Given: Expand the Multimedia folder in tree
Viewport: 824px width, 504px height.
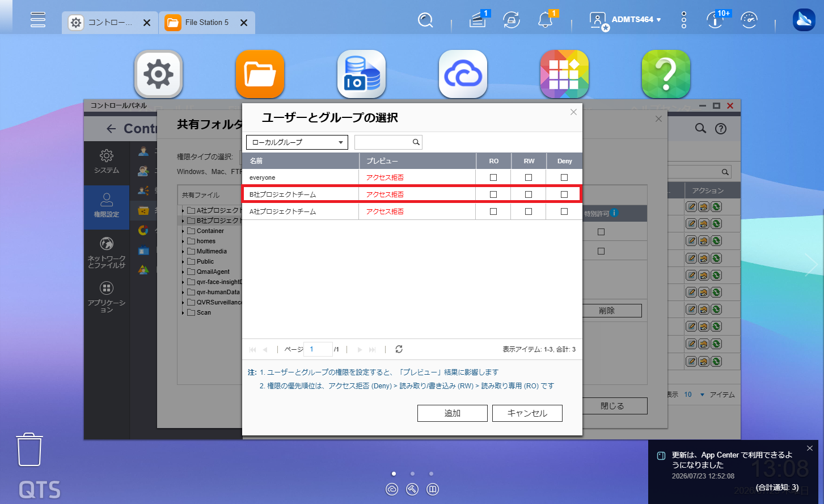Looking at the screenshot, I should pyautogui.click(x=183, y=252).
